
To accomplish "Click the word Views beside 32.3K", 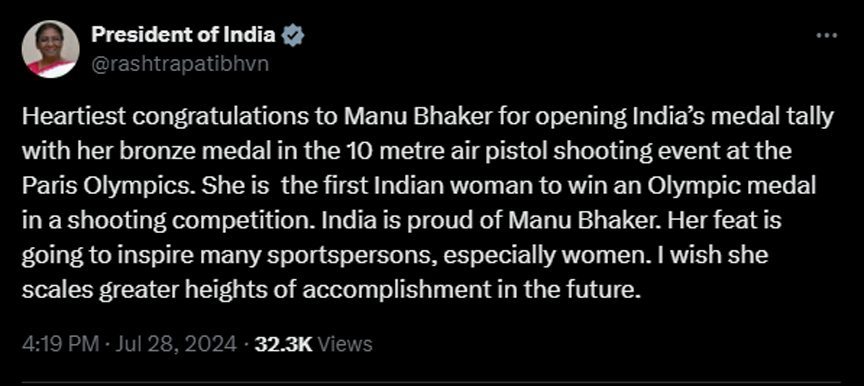I will click(x=342, y=344).
